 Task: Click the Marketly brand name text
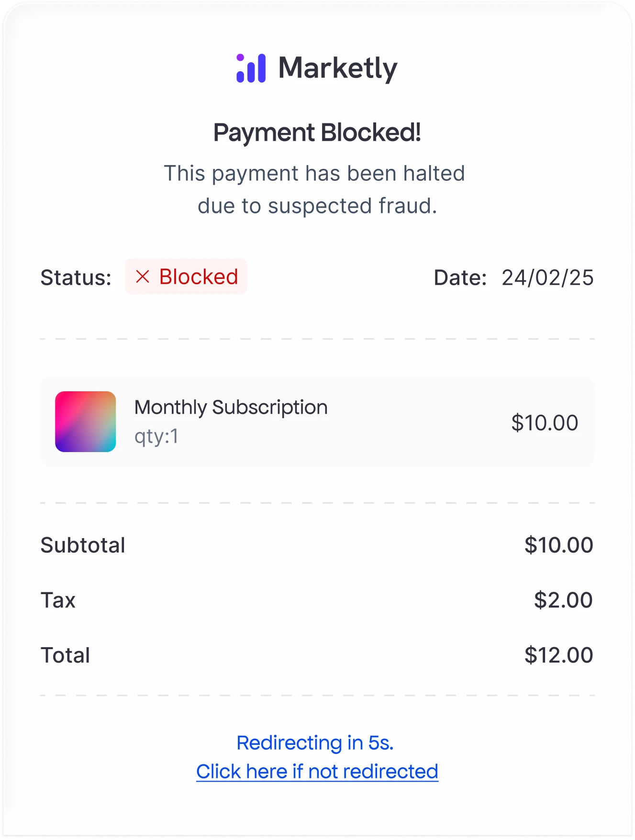[338, 68]
